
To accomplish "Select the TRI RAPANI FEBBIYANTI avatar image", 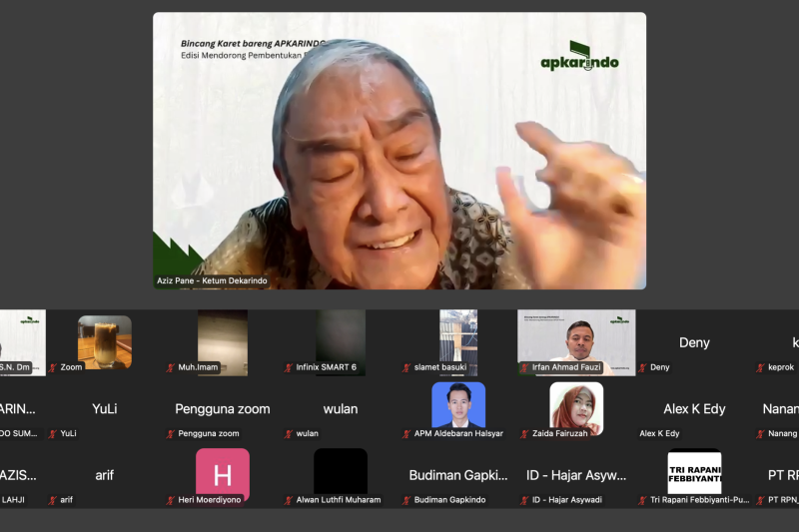I will [x=694, y=471].
